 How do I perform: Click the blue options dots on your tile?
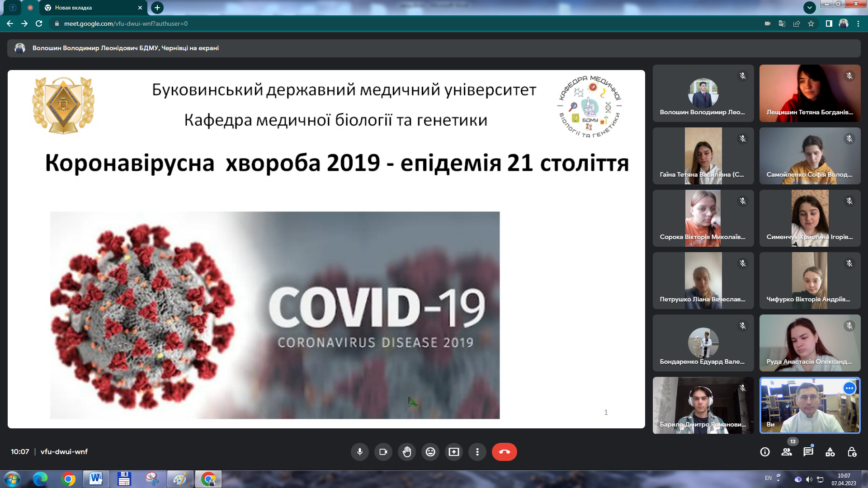[x=849, y=388]
